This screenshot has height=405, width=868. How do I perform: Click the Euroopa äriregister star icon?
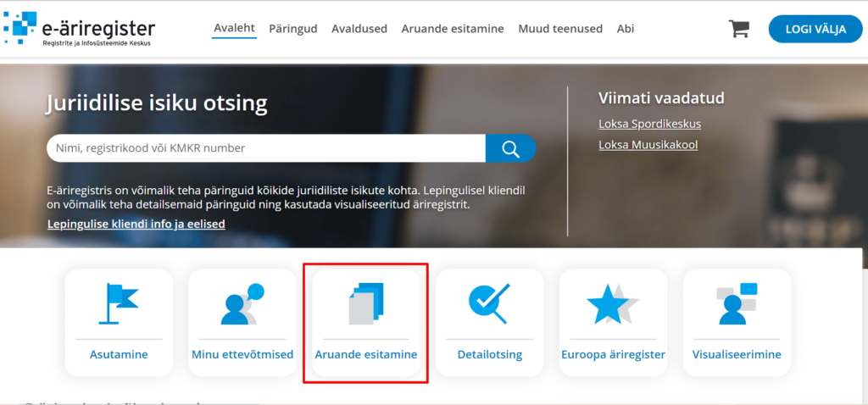tap(613, 303)
